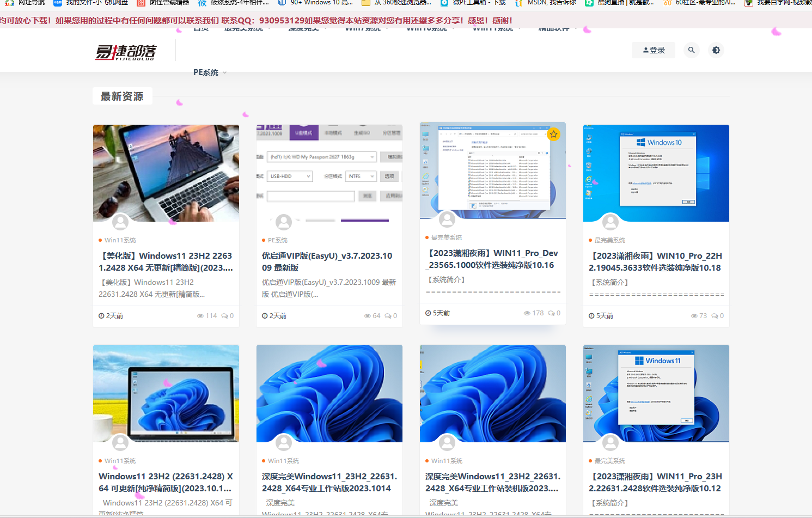Open the title 【美化版】Windows11 23H2 无更新[精简版]

166,261
